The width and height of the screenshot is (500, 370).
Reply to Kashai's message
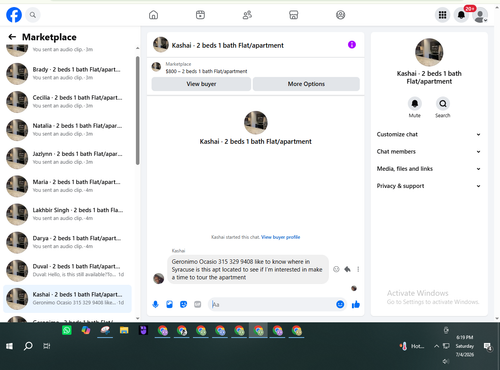347,269
